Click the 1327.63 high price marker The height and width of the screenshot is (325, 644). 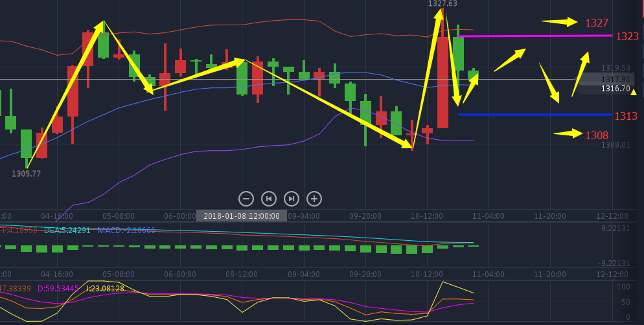[443, 4]
